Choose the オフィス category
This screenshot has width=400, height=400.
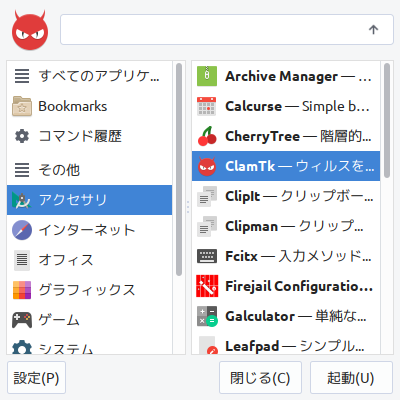[66, 260]
